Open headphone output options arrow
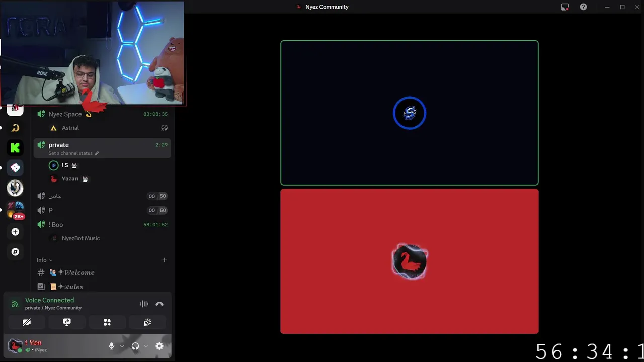 click(146, 346)
